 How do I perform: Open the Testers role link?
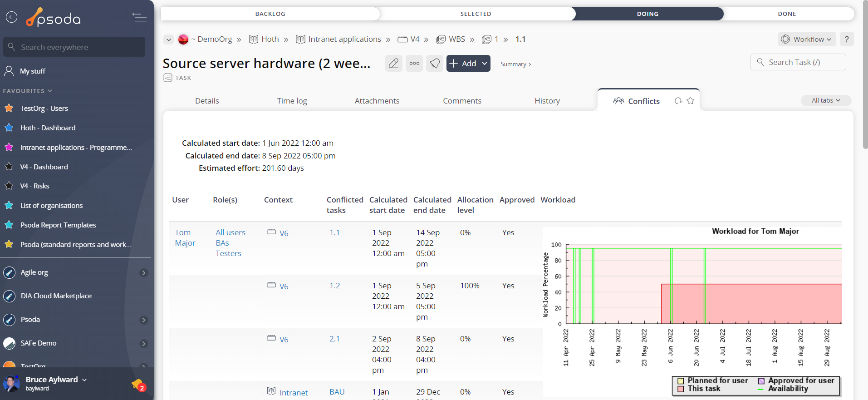click(228, 253)
